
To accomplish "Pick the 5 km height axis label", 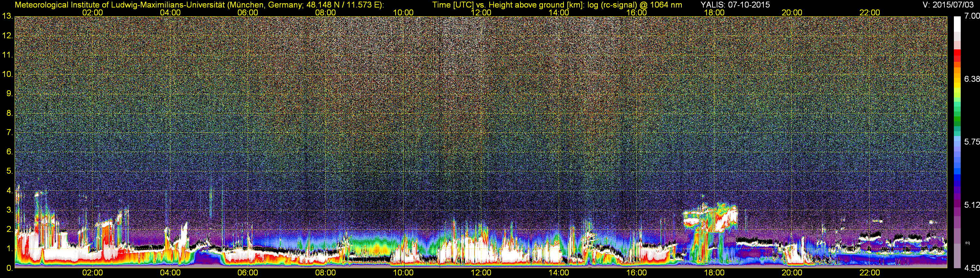I will [9, 171].
